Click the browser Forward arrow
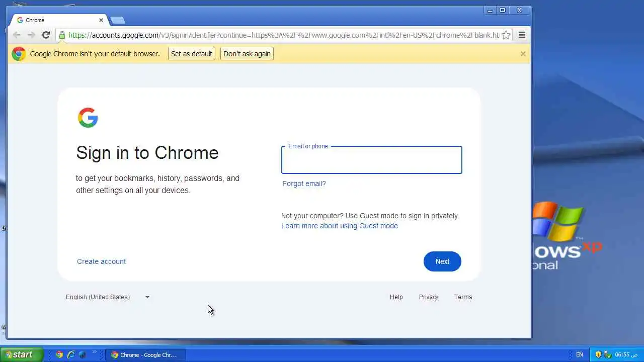Image resolution: width=644 pixels, height=362 pixels. (x=31, y=35)
